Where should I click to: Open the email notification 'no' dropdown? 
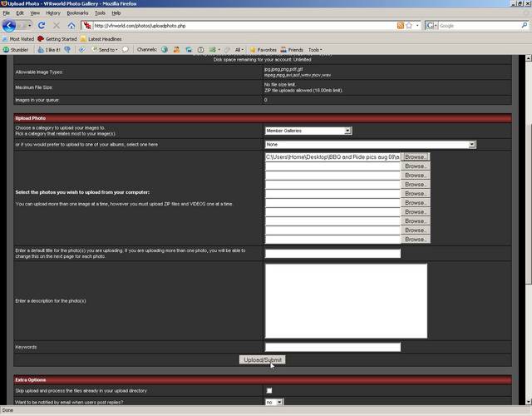point(273,402)
